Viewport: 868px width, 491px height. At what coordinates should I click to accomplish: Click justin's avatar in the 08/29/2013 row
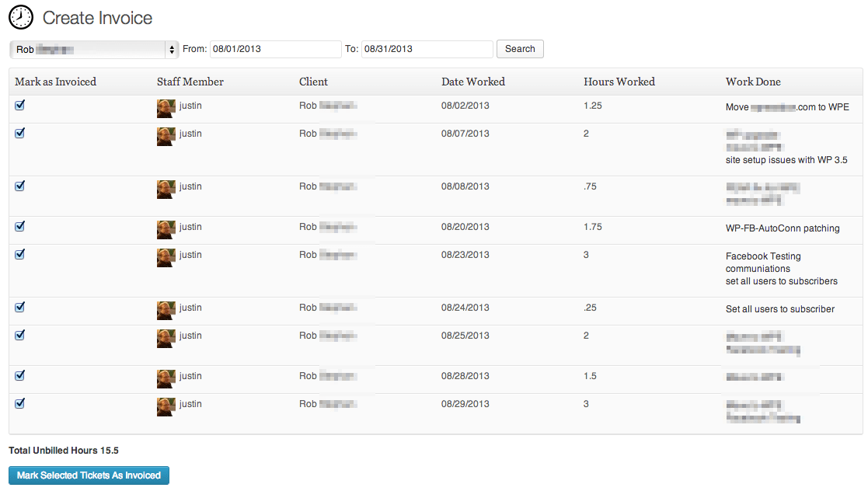click(x=166, y=407)
